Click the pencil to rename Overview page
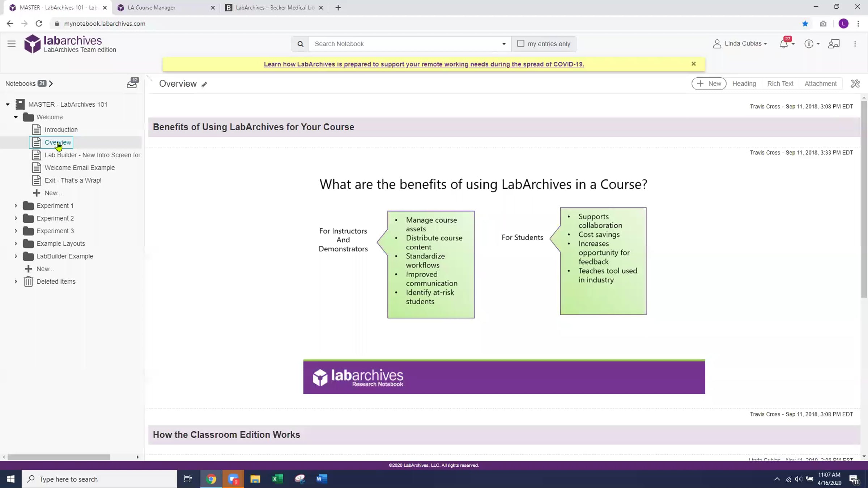Screen dimensions: 868x488 (204, 84)
